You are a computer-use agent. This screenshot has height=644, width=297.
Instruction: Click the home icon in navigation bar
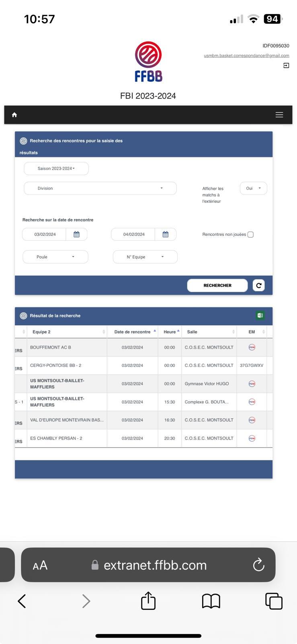coord(14,115)
